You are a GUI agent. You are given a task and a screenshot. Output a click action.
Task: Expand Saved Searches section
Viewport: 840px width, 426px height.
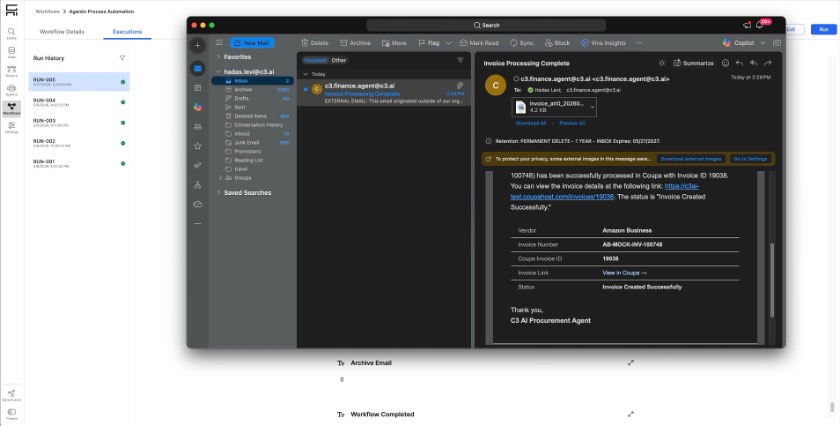tap(219, 192)
